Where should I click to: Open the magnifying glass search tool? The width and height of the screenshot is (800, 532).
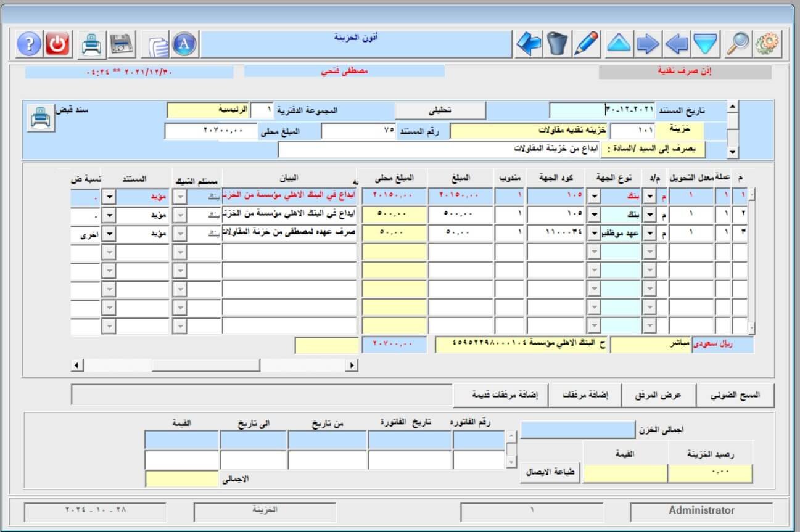pos(737,44)
